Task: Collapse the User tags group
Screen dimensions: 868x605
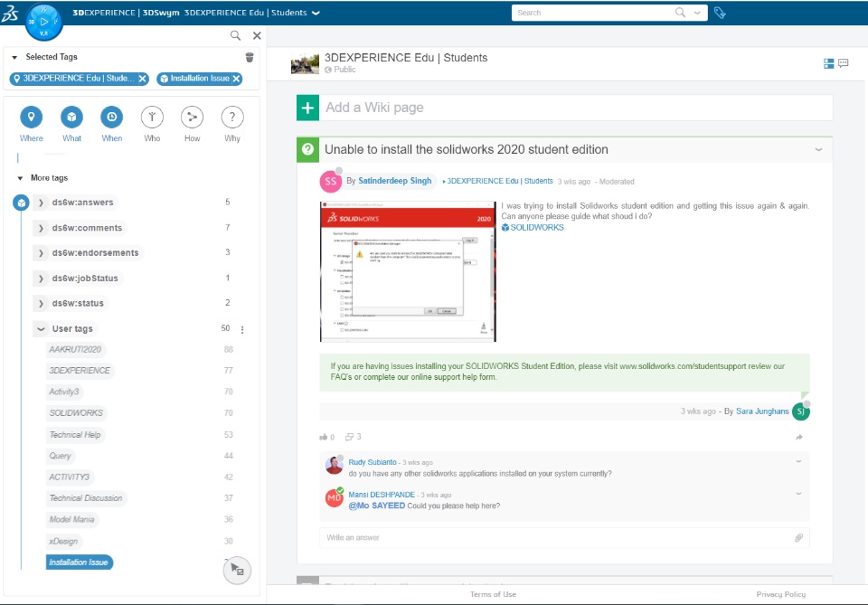Action: (41, 329)
